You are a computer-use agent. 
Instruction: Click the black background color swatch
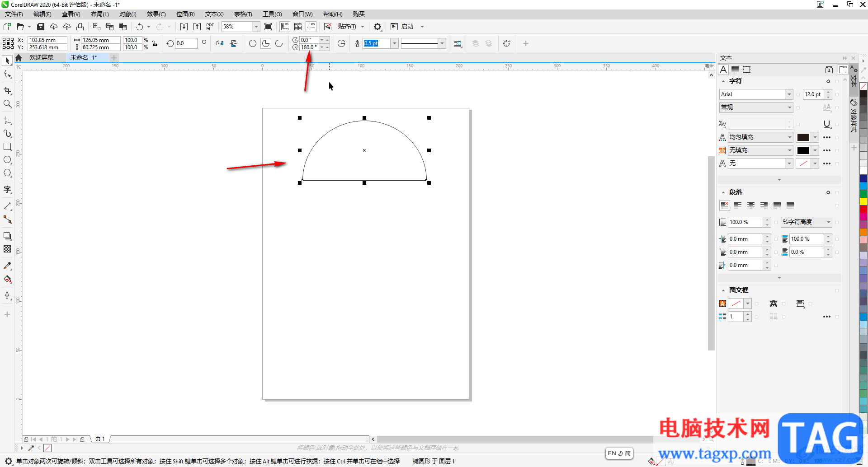(803, 150)
